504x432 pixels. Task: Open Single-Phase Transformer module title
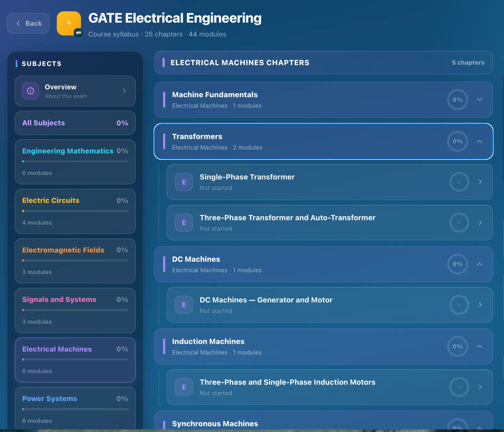tap(247, 177)
